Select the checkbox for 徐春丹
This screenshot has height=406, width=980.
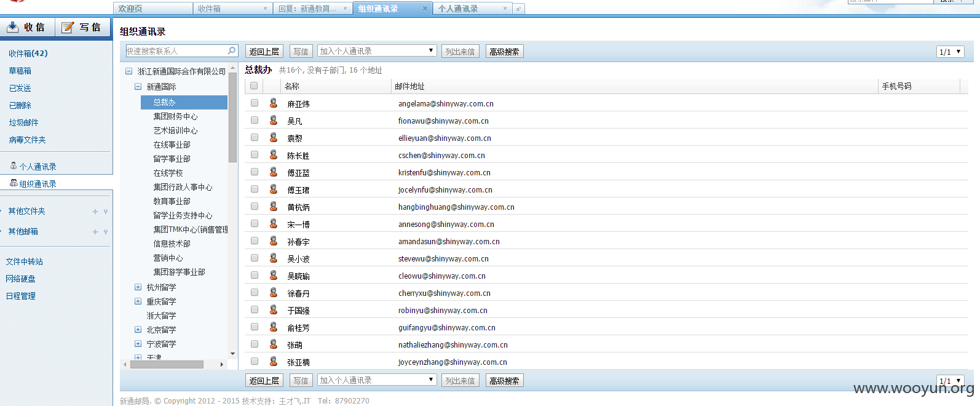pyautogui.click(x=255, y=293)
